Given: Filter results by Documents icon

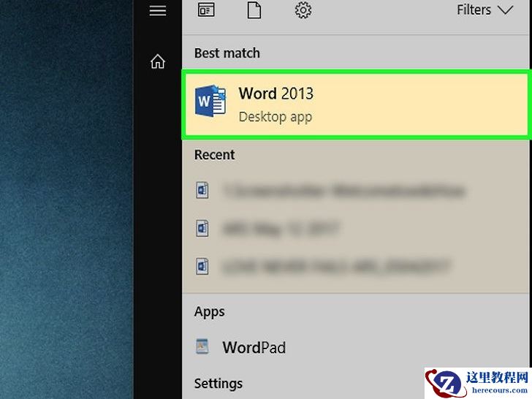Looking at the screenshot, I should click(x=254, y=9).
